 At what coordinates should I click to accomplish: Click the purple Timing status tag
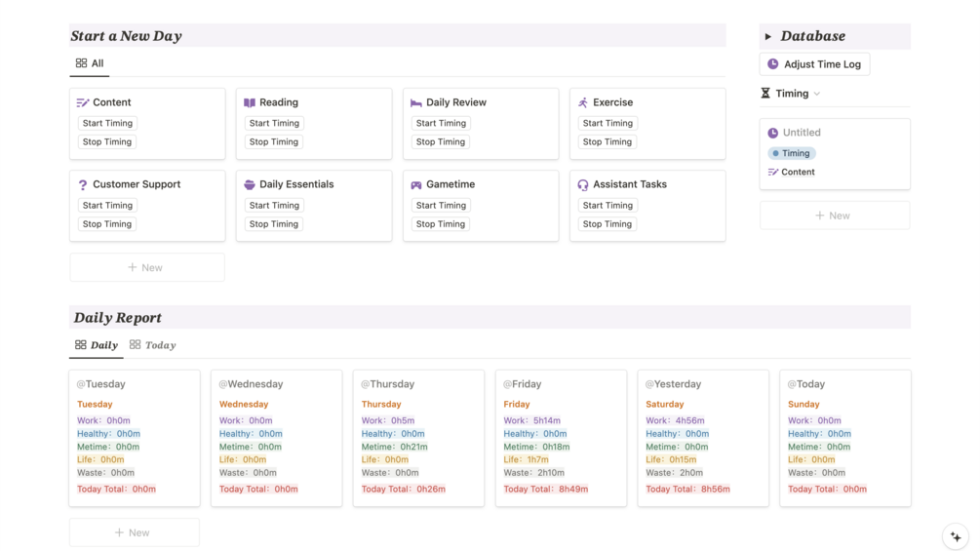coord(791,153)
